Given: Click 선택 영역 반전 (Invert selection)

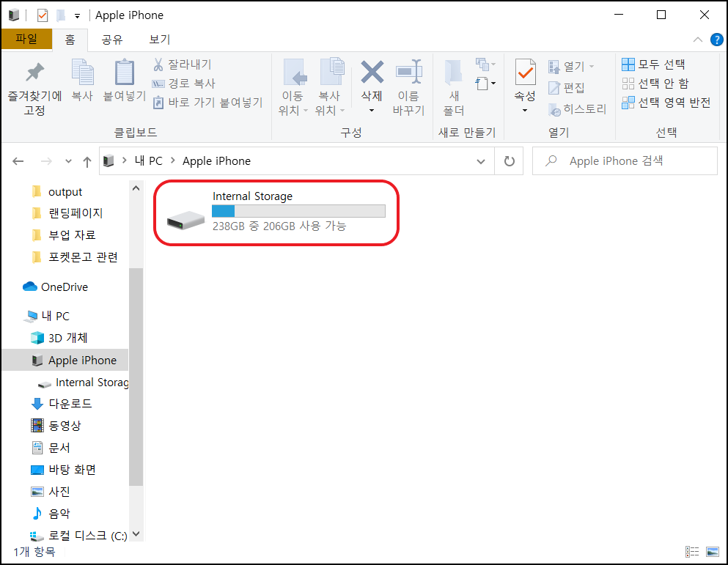Looking at the screenshot, I should (x=666, y=103).
